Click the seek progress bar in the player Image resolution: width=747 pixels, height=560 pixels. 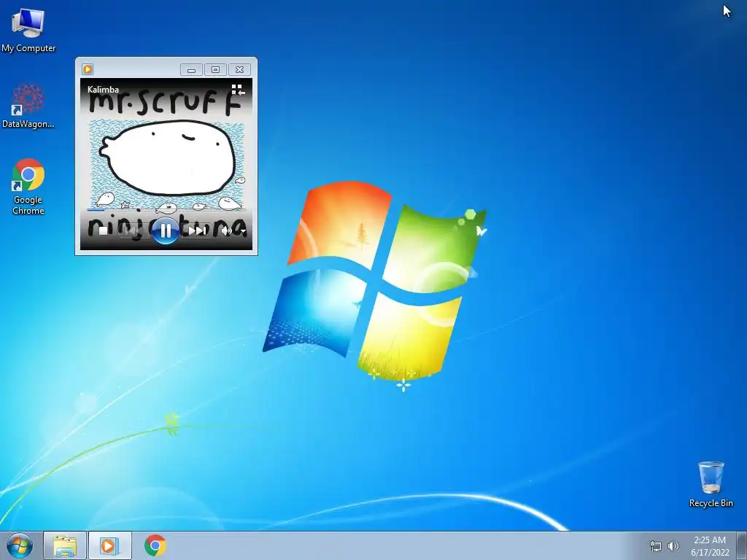tap(166, 209)
